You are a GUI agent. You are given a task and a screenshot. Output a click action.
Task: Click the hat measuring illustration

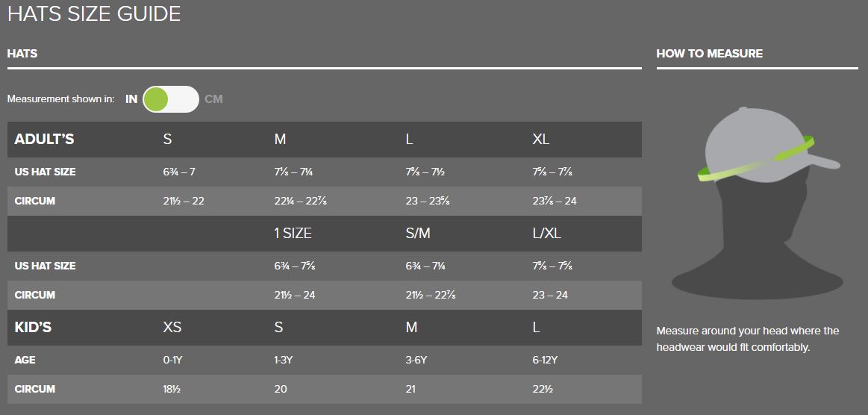click(x=757, y=202)
